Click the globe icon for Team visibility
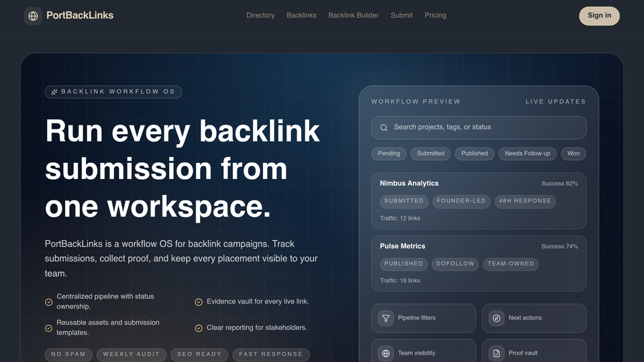 (x=386, y=353)
